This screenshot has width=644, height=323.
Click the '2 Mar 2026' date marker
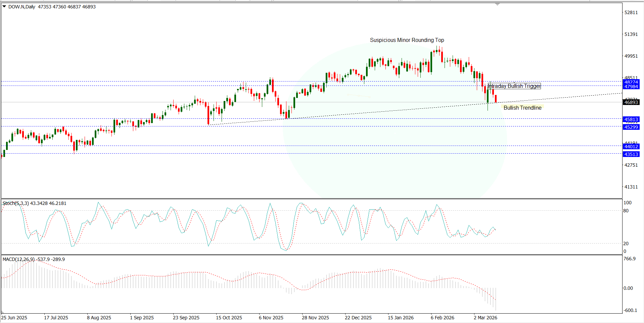(485, 318)
